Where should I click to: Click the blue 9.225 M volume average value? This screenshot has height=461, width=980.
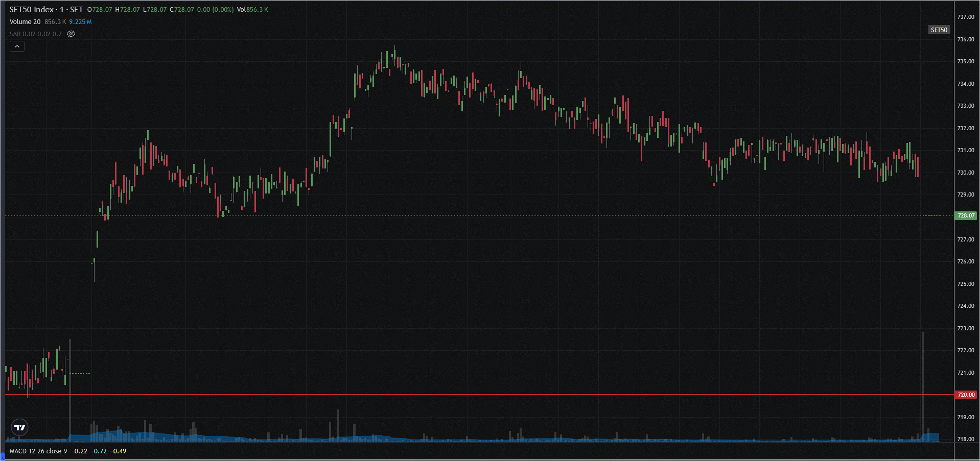80,21
